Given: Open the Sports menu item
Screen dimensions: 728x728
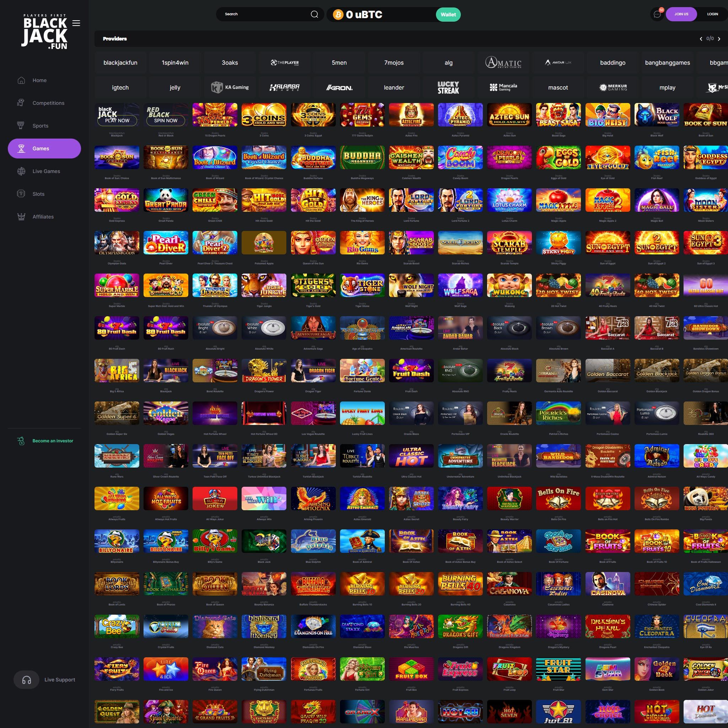Looking at the screenshot, I should coord(40,126).
